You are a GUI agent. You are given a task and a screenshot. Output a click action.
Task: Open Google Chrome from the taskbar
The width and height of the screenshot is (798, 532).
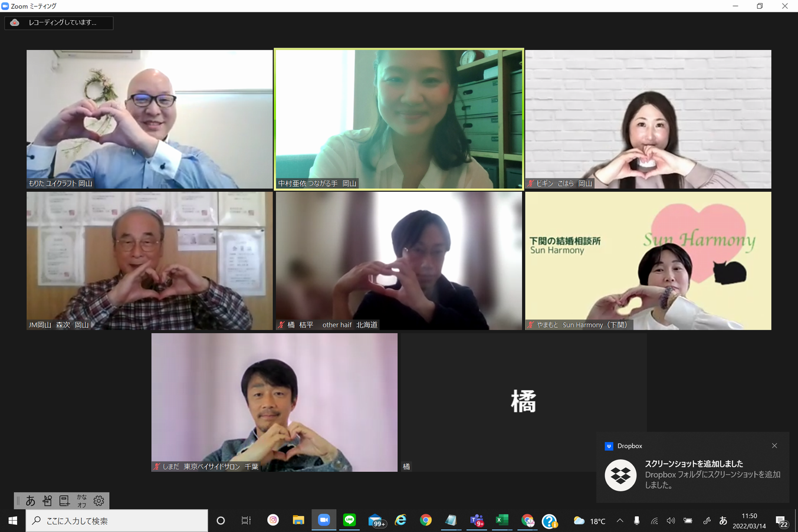[x=426, y=520]
